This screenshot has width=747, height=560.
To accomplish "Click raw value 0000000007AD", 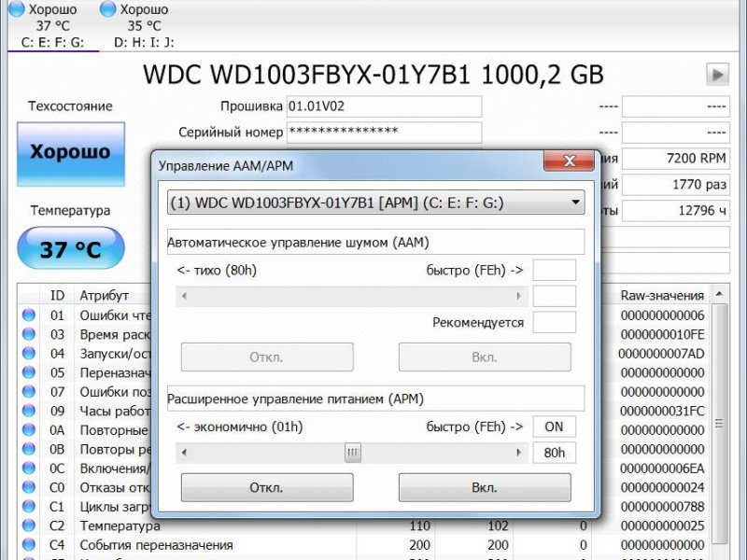I will (661, 354).
